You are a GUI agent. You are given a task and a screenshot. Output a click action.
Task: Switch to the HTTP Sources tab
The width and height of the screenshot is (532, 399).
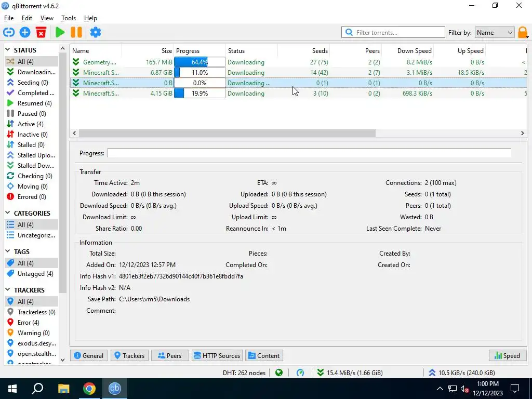217,355
